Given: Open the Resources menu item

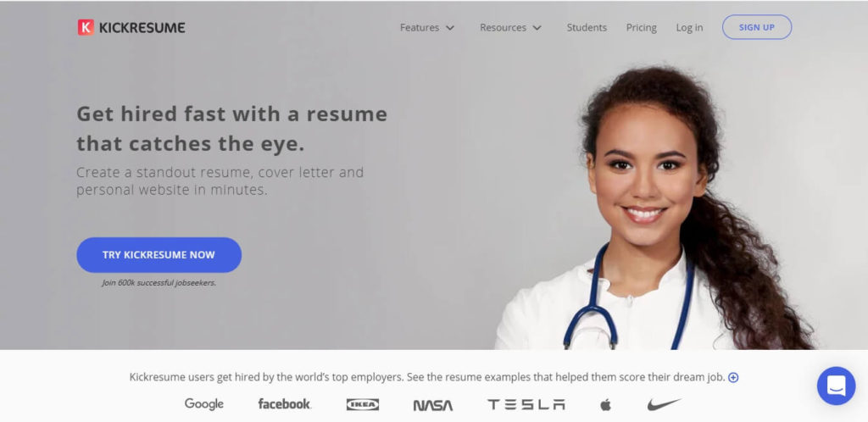Looking at the screenshot, I should pyautogui.click(x=503, y=27).
